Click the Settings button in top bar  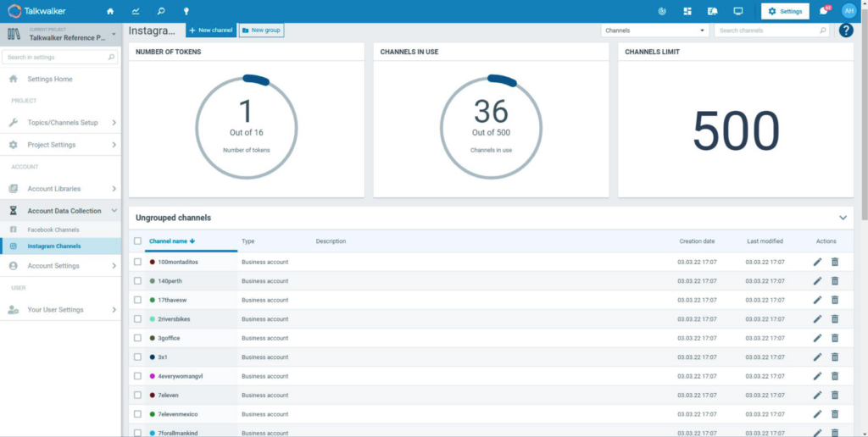[785, 11]
